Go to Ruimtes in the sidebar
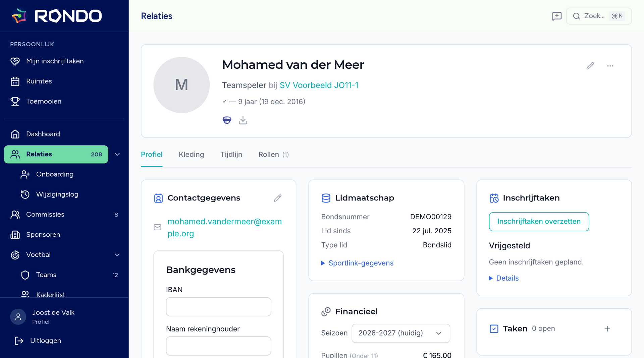The width and height of the screenshot is (644, 358). pyautogui.click(x=64, y=81)
